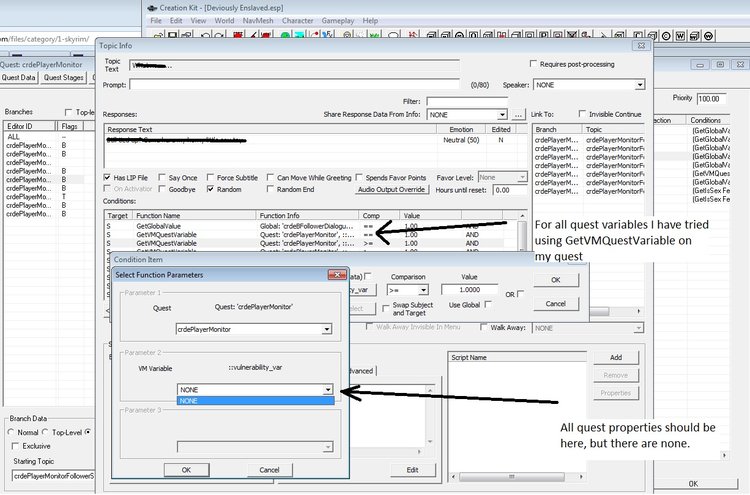Click the Undo arrow in the toolbar
750x495 pixels.
206,35
